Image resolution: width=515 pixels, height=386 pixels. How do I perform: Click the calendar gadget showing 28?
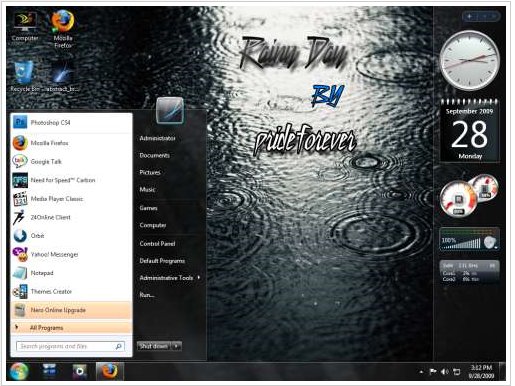[469, 131]
